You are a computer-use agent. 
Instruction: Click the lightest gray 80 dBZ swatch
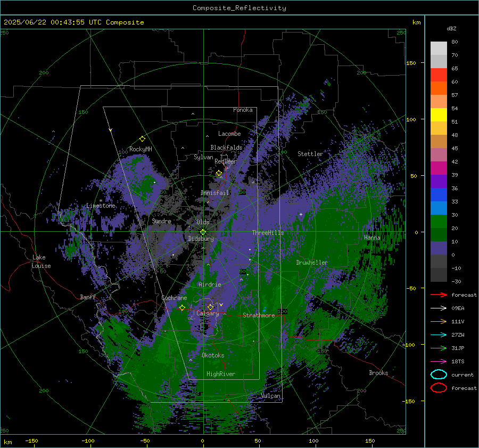coord(439,48)
